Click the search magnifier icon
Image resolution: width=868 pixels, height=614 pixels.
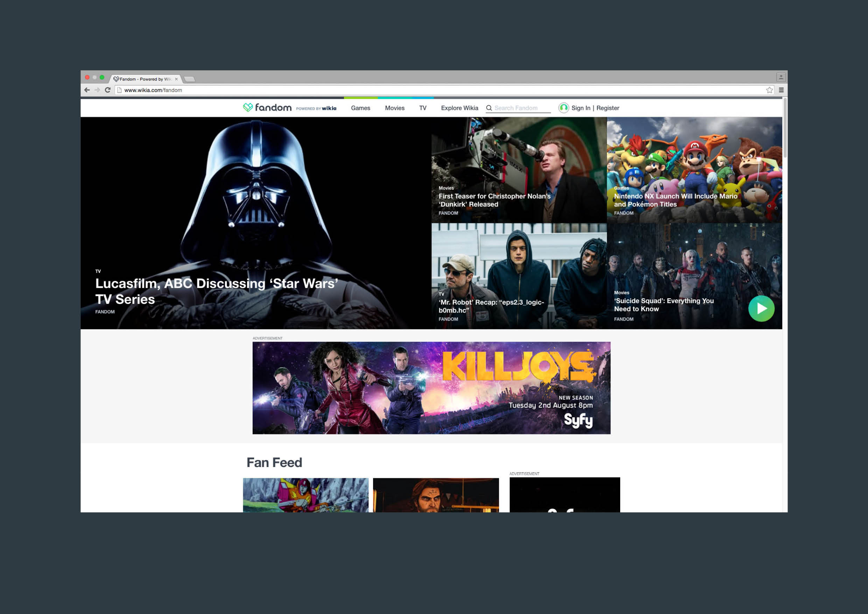coord(489,108)
